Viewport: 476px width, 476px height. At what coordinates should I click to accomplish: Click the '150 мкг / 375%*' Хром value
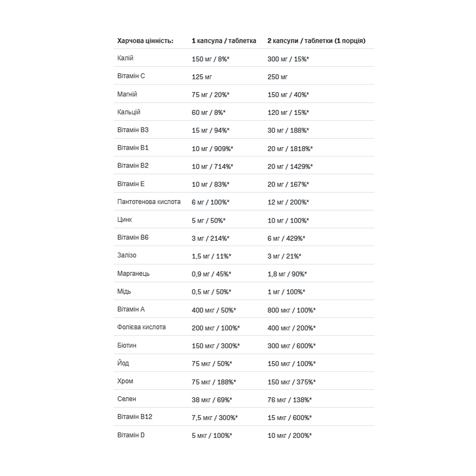pos(291,382)
